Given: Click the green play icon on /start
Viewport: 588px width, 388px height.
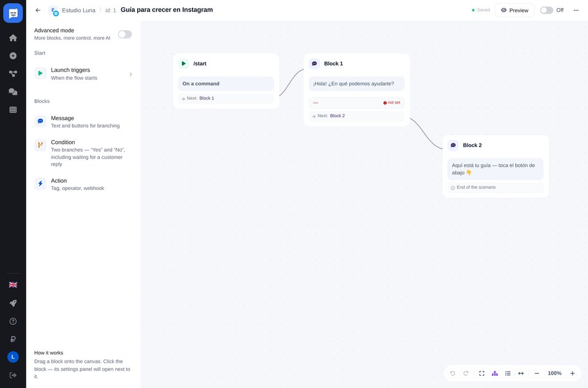Looking at the screenshot, I should click(183, 63).
